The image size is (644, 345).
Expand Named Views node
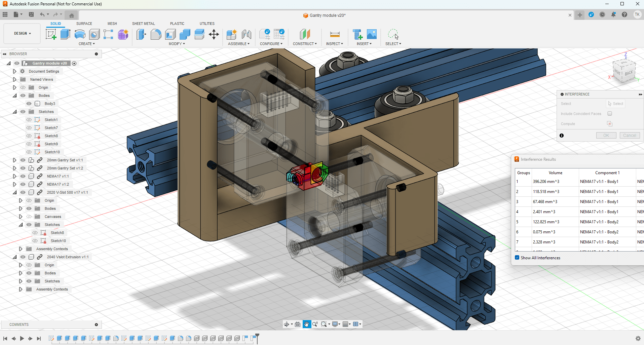[x=14, y=79]
